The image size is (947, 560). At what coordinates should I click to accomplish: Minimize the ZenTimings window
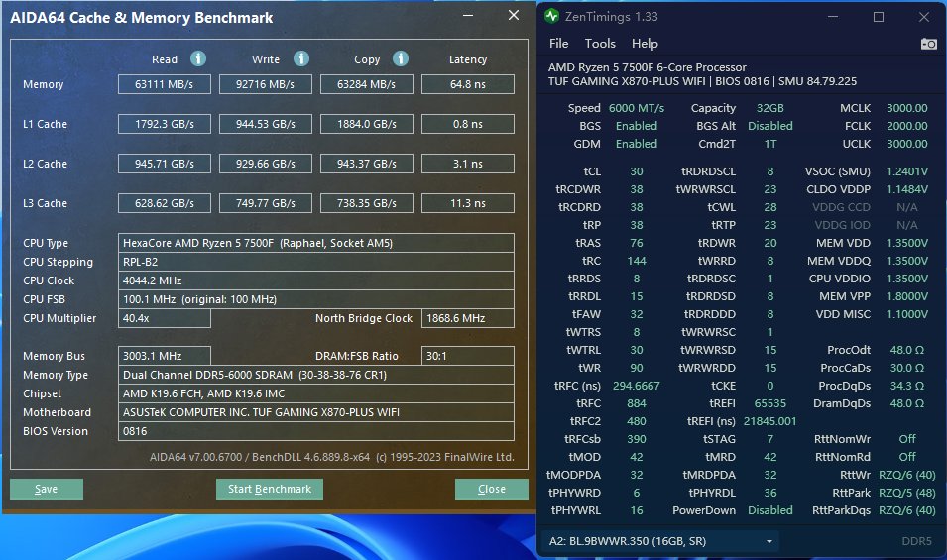click(x=833, y=17)
